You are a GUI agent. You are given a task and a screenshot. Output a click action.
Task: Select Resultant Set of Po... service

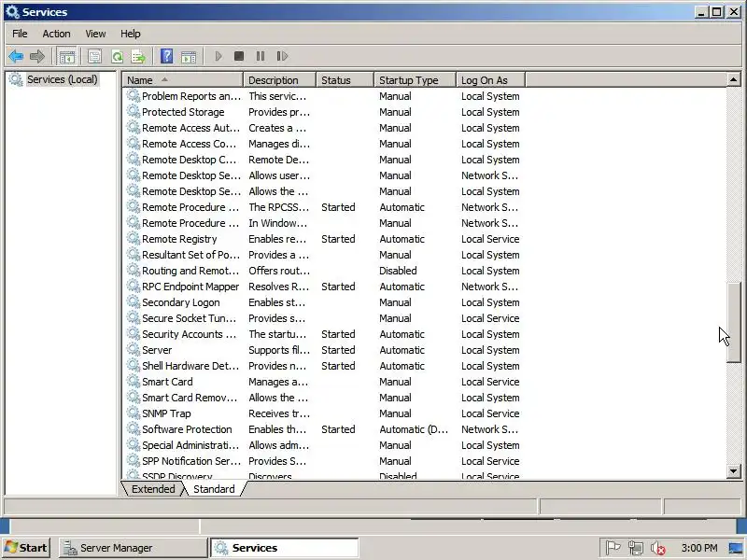click(324, 255)
